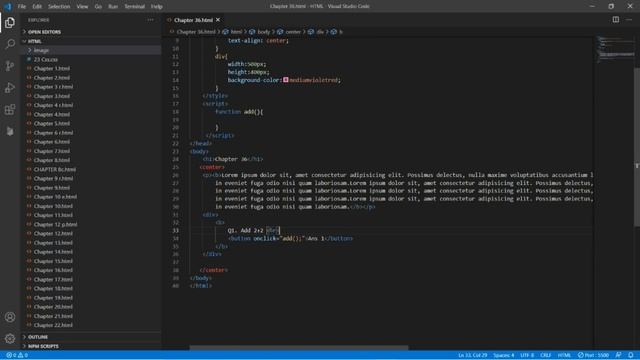Open the File menu
Screen dimensions: 640x360
22,7
